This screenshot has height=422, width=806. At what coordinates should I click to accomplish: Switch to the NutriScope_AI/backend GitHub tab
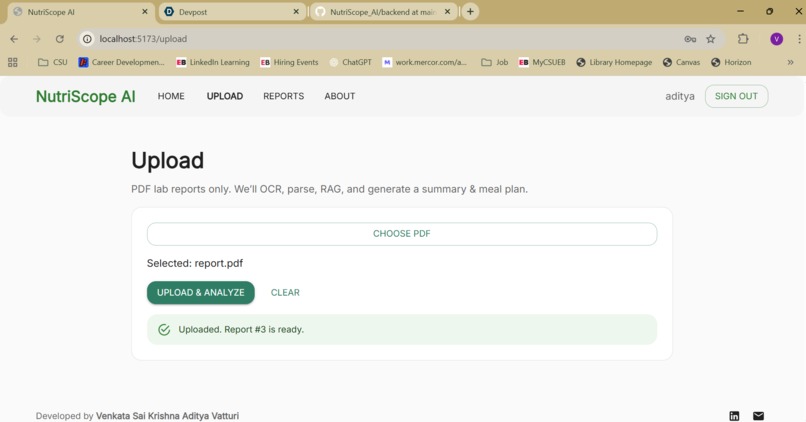click(383, 12)
